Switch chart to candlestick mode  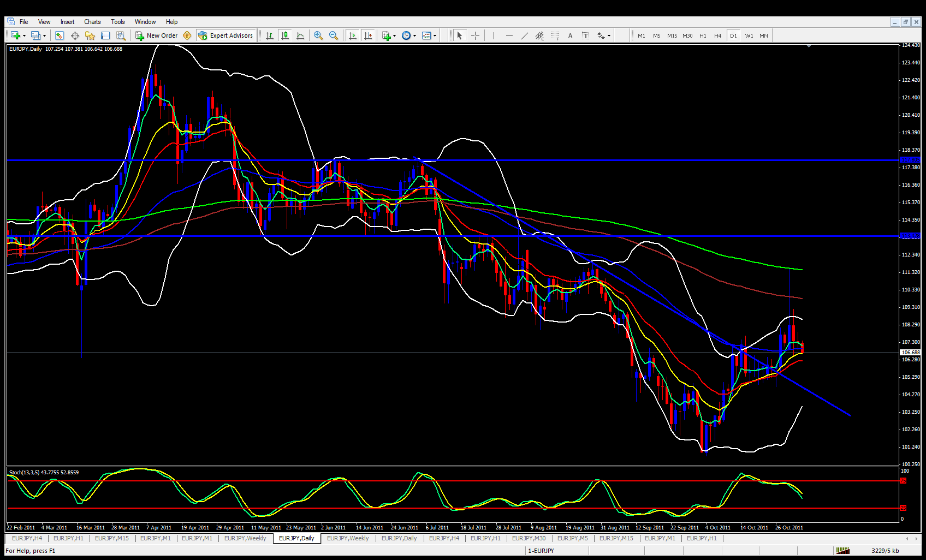[285, 35]
